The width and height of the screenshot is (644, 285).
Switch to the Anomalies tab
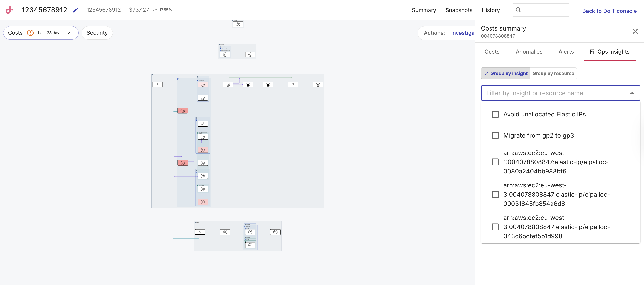pos(529,52)
